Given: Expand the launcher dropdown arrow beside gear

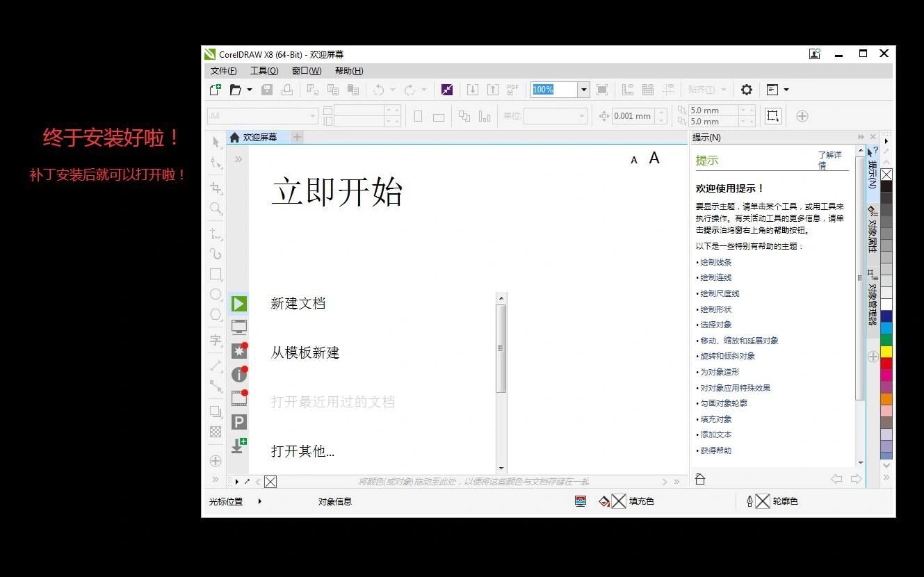Looking at the screenshot, I should pyautogui.click(x=786, y=90).
